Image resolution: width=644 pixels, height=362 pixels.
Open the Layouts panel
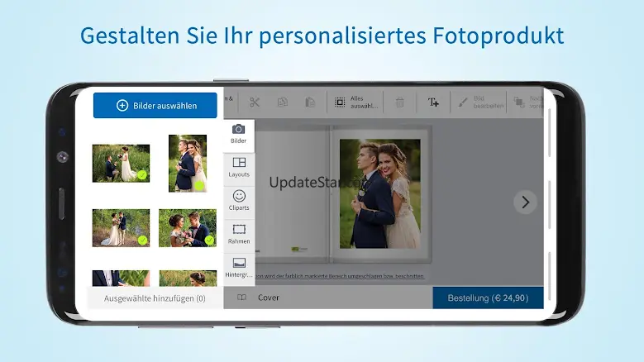click(239, 168)
